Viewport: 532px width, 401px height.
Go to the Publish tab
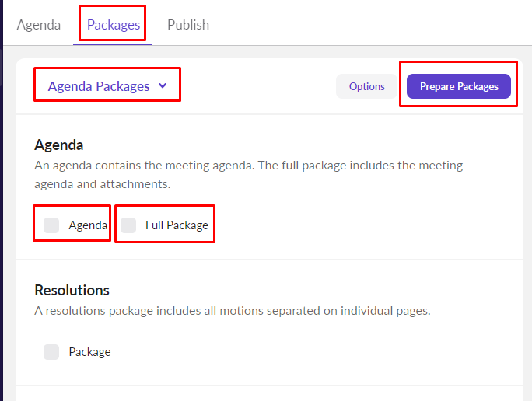pos(188,25)
